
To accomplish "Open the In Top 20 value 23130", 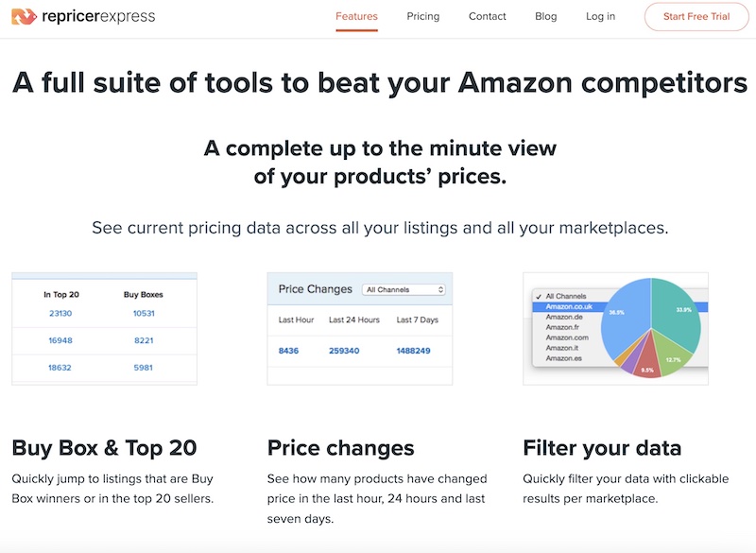I will pyautogui.click(x=60, y=314).
